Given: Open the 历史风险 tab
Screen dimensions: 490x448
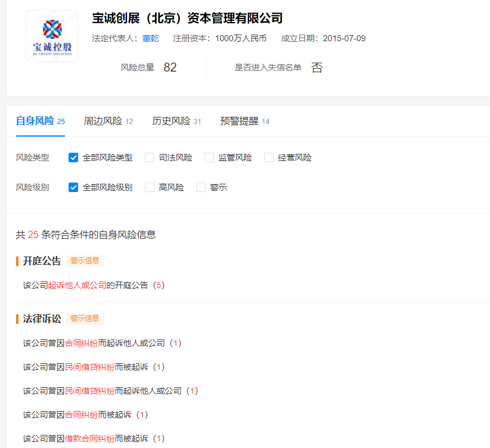Looking at the screenshot, I should [171, 121].
